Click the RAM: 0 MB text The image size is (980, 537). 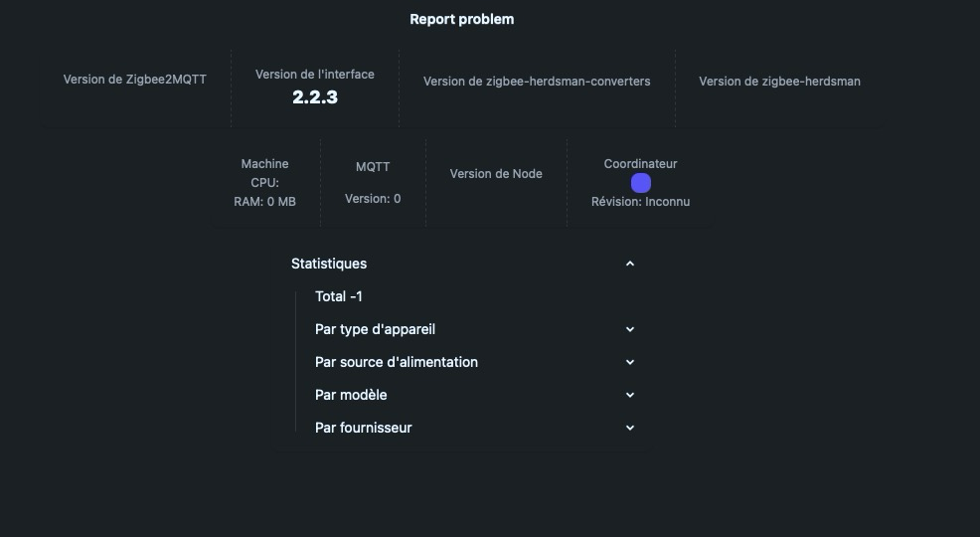[x=264, y=202]
